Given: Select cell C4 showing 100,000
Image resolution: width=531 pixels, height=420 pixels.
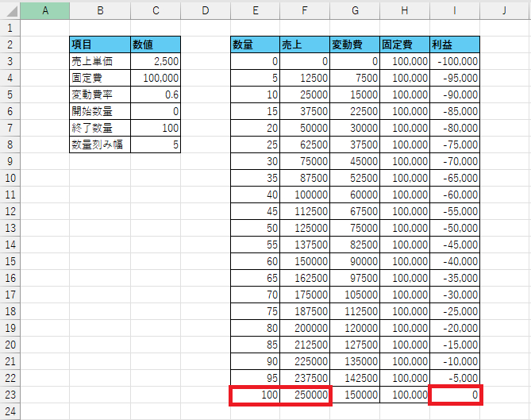Looking at the screenshot, I should (156, 78).
